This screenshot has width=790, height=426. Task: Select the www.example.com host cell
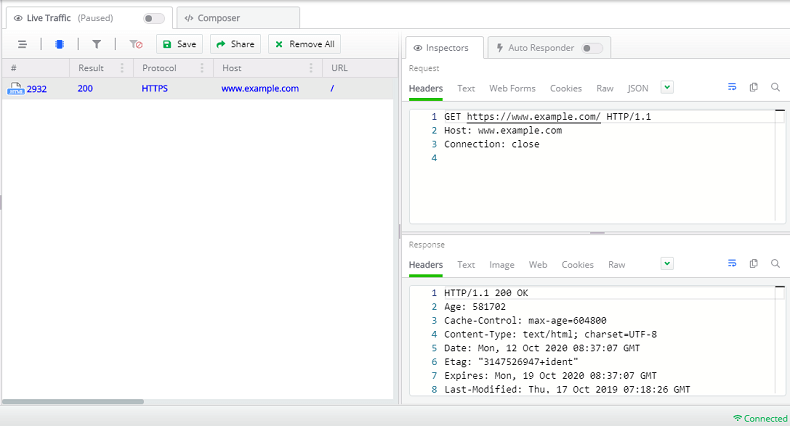pyautogui.click(x=260, y=89)
